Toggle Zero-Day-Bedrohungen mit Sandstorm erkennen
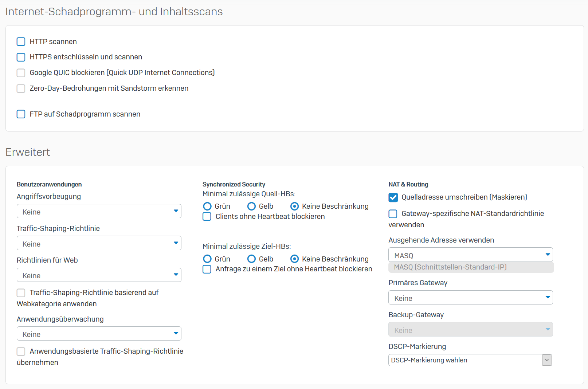This screenshot has height=389, width=588. click(x=21, y=89)
